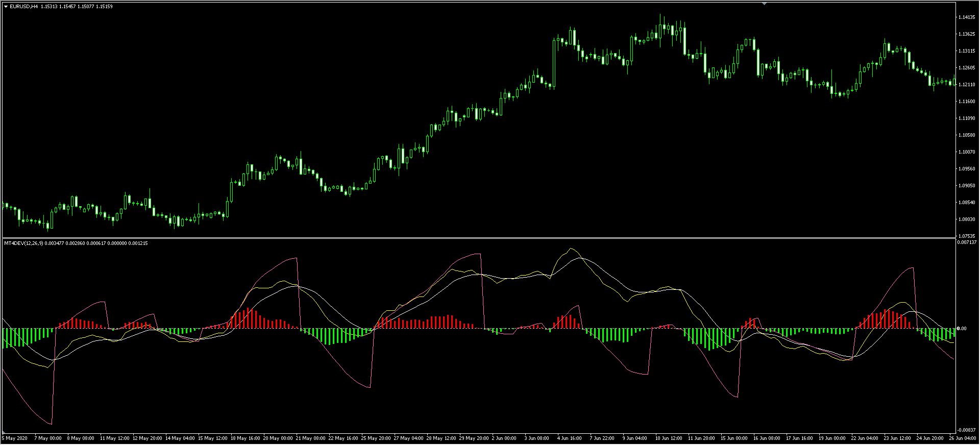Screen dimensions: 980x445
Task: Click the 8 May 08:00 time label
Action: (81, 438)
